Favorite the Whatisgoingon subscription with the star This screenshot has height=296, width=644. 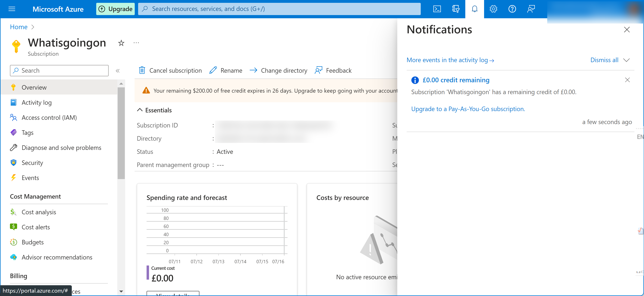pos(121,43)
